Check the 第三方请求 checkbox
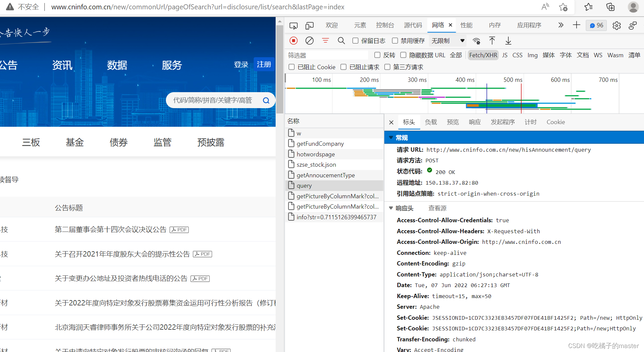Viewport: 644px width, 352px height. tap(387, 67)
